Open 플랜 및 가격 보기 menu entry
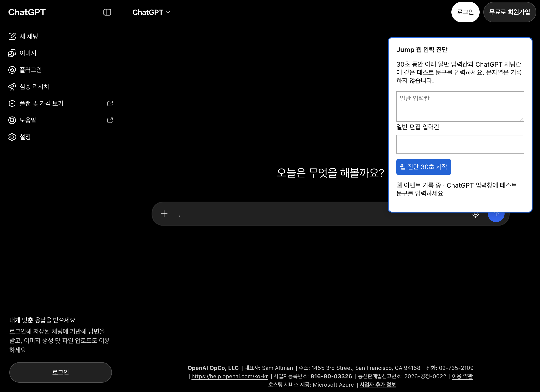540x392 pixels. (x=60, y=103)
